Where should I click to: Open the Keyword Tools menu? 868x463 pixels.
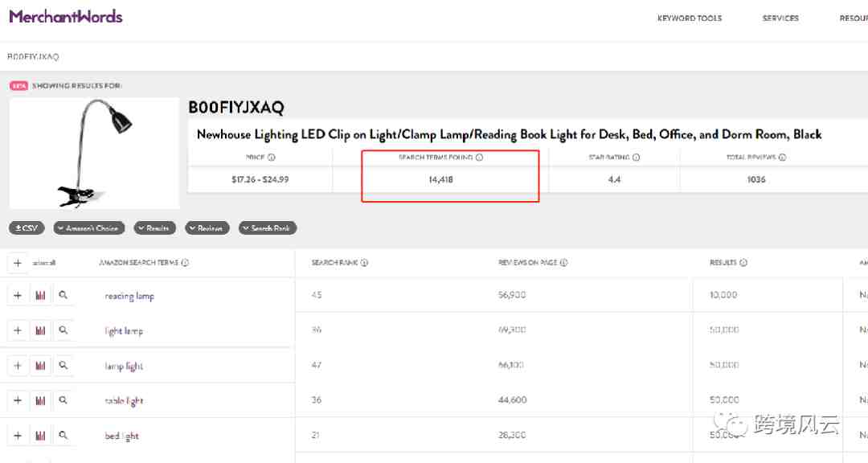690,18
